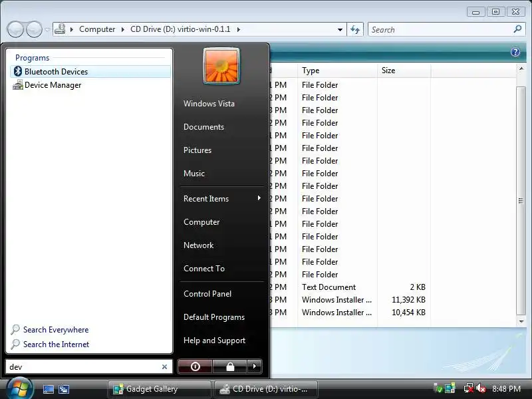
Task: Click the Programs search results heading
Action: click(32, 58)
